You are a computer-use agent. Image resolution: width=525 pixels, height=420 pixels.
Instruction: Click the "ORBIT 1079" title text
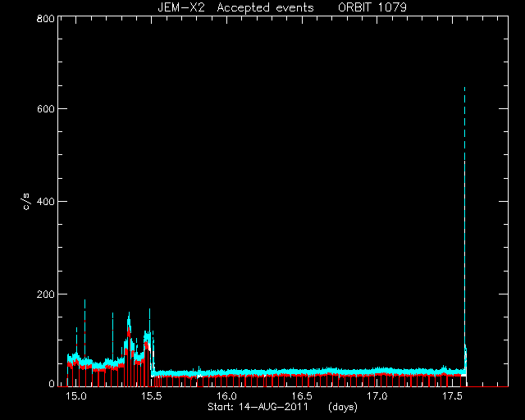point(372,7)
